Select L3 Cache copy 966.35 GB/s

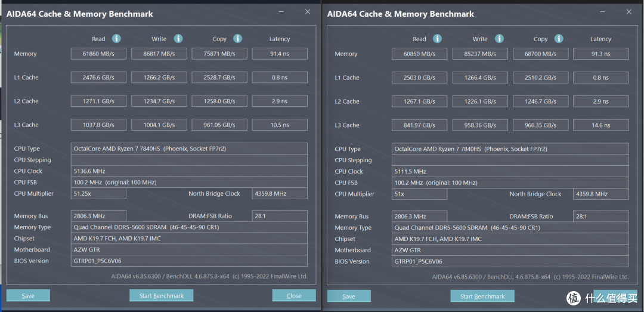click(540, 125)
